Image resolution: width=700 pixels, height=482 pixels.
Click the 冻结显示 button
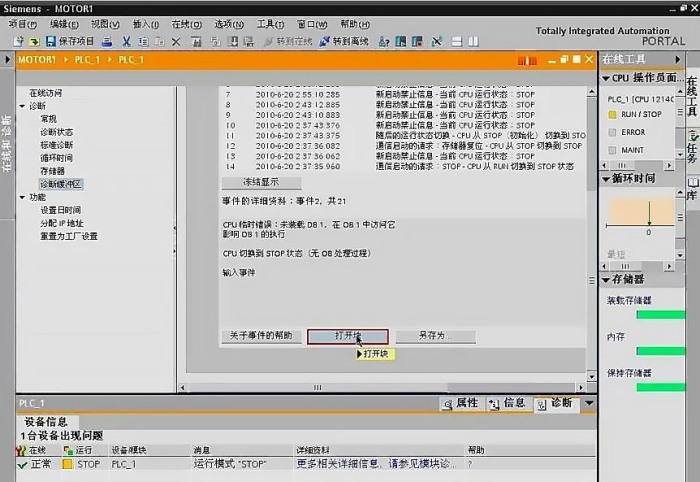coord(261,182)
